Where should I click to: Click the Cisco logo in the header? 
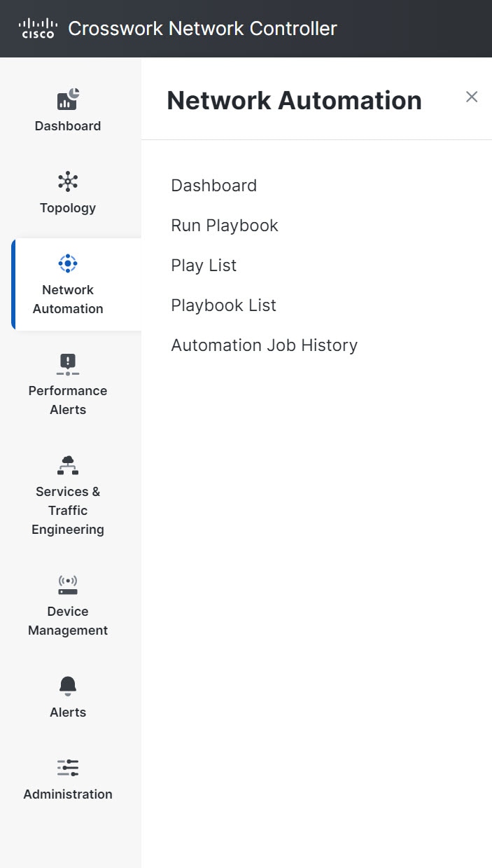pos(37,28)
